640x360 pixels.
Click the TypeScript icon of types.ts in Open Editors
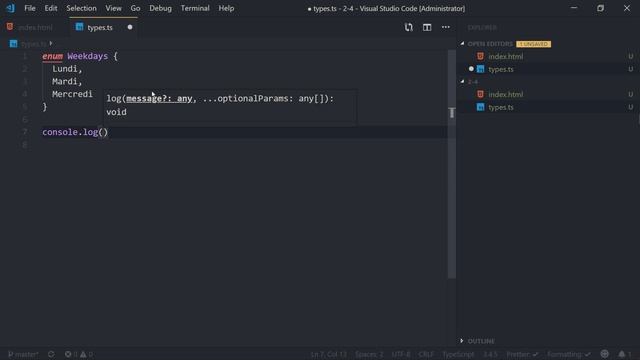pyautogui.click(x=480, y=69)
